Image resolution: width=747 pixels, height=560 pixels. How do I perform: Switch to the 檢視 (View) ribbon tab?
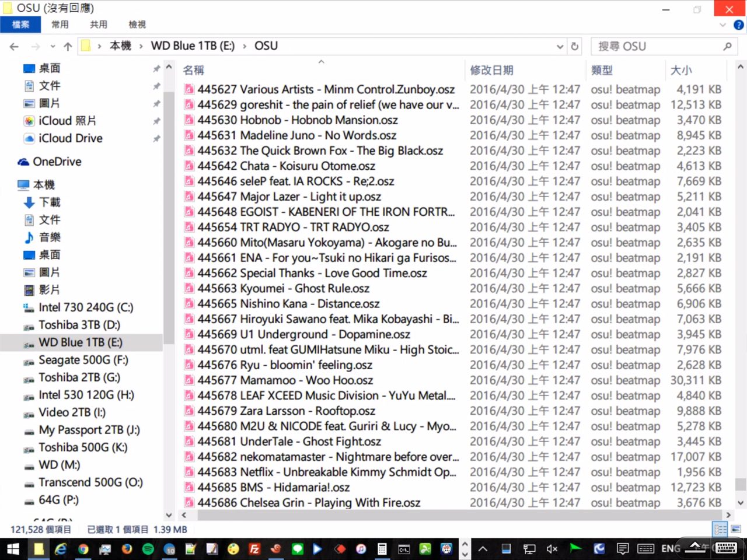click(x=137, y=24)
